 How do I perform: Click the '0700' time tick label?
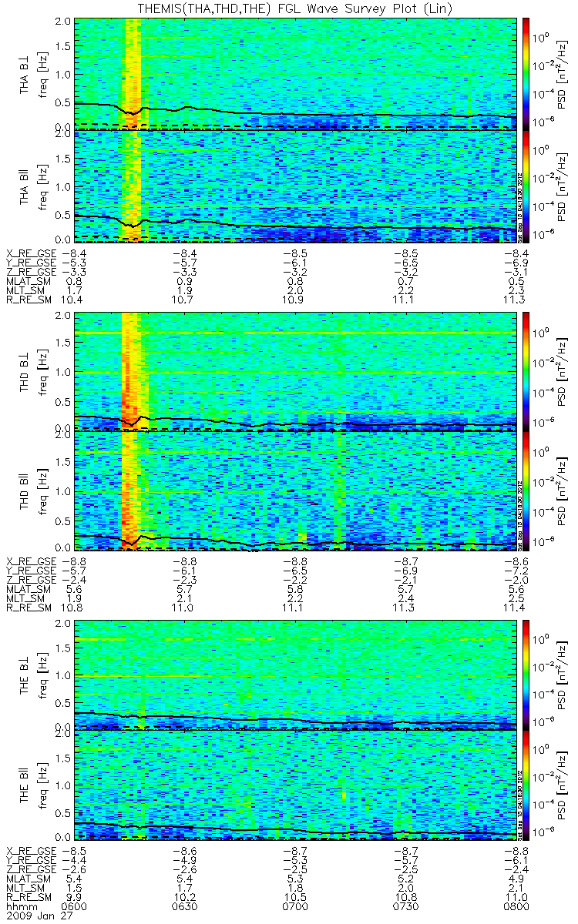point(295,907)
